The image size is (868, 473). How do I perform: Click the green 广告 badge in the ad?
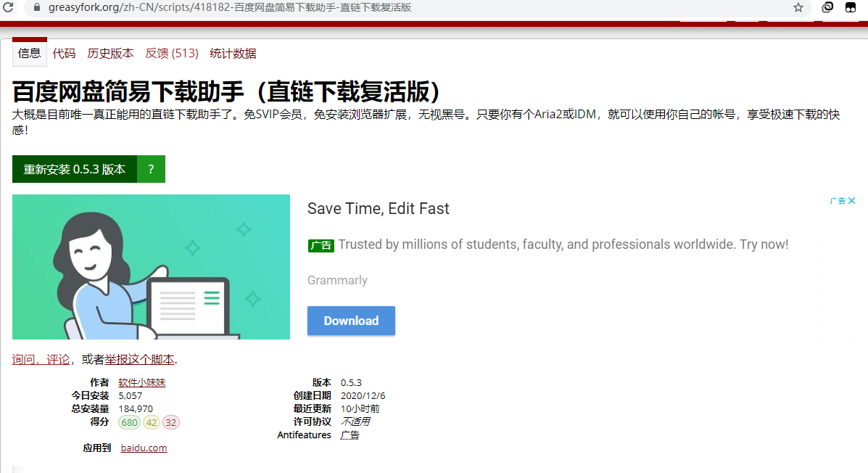(x=321, y=245)
